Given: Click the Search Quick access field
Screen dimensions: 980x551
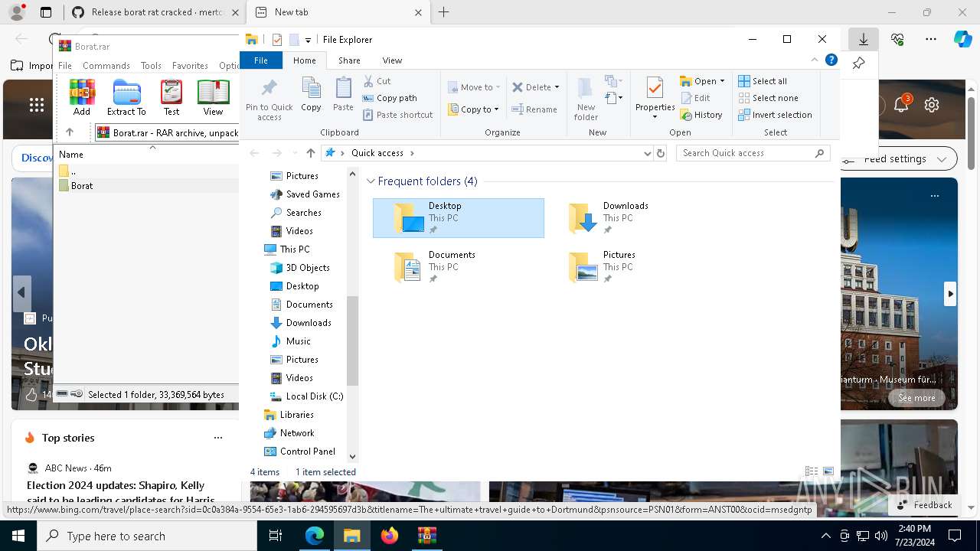Looking at the screenshot, I should (x=753, y=153).
